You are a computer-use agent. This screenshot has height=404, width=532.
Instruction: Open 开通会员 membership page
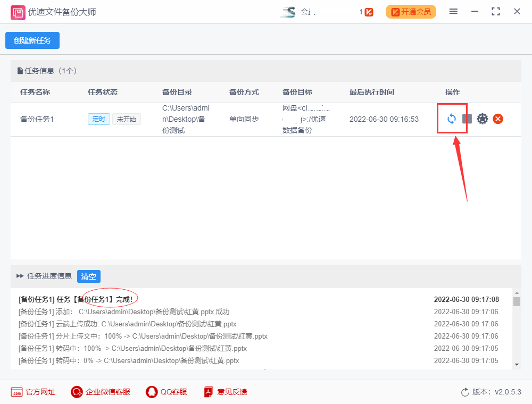[x=411, y=11]
